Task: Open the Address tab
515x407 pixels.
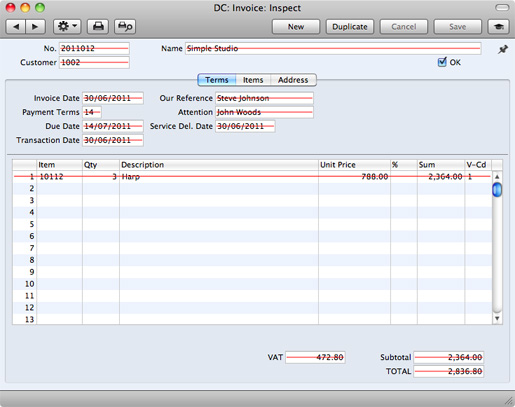Action: point(293,80)
